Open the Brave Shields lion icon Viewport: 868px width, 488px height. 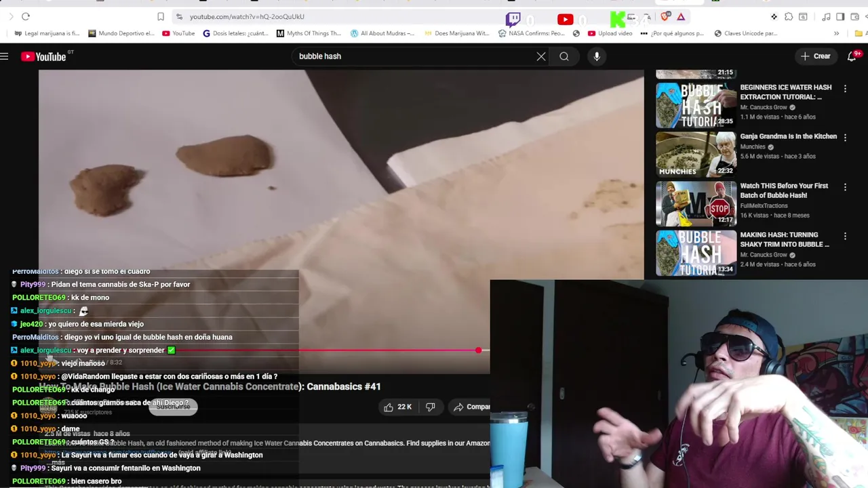click(665, 17)
